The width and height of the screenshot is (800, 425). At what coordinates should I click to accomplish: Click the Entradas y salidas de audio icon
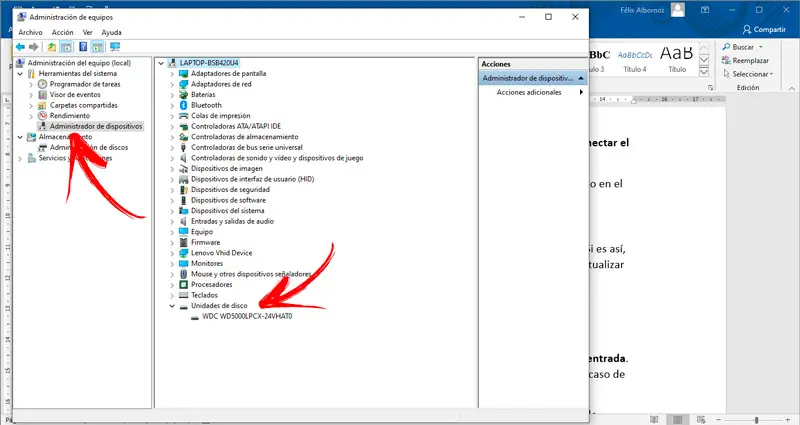pos(184,221)
